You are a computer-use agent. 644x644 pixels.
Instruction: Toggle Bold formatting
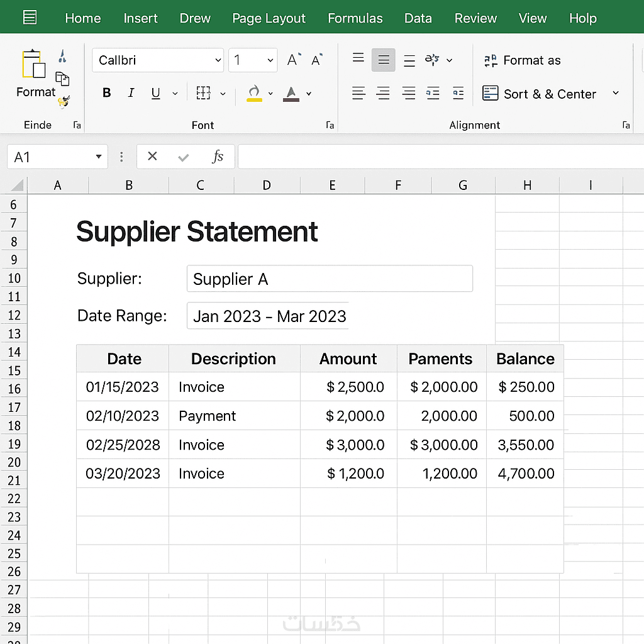[x=107, y=93]
